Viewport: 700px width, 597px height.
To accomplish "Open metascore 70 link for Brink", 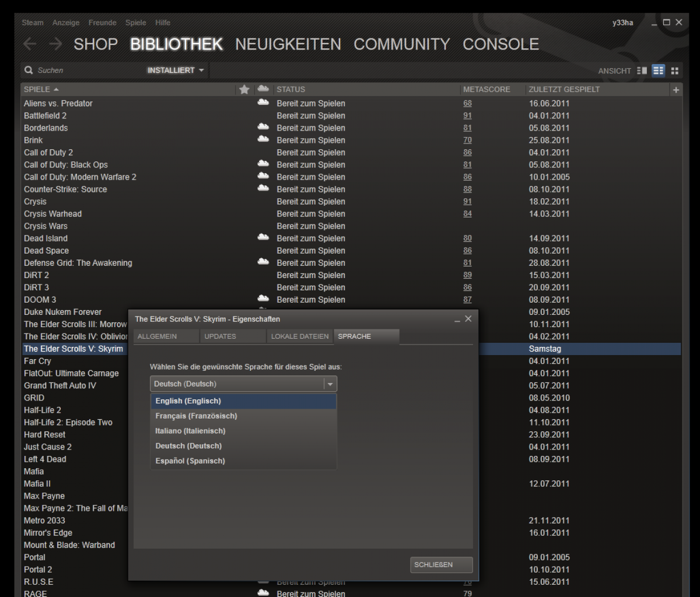I will pos(467,140).
